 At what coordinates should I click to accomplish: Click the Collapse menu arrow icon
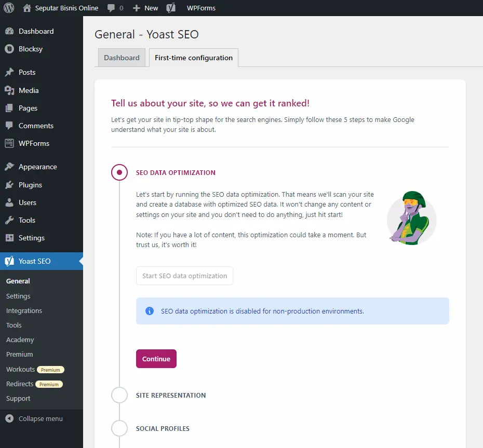9,418
